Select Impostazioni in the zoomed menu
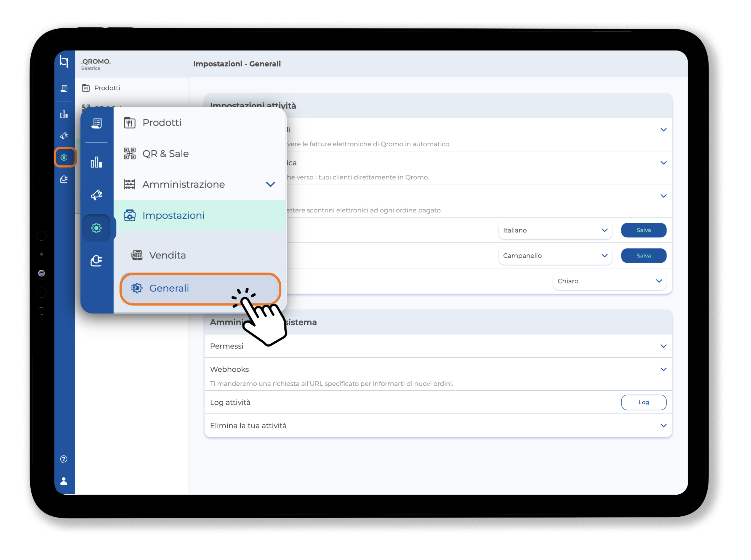Viewport: 751px width, 560px height. coord(200,215)
